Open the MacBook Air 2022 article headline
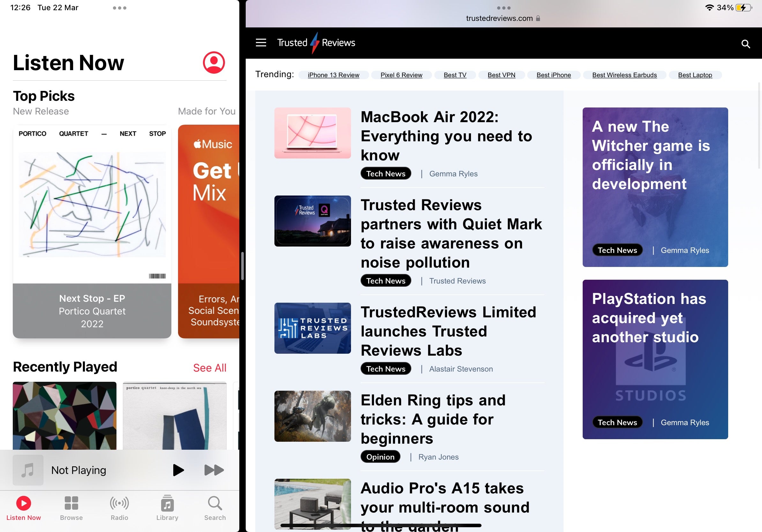The width and height of the screenshot is (762, 532). coord(446,136)
